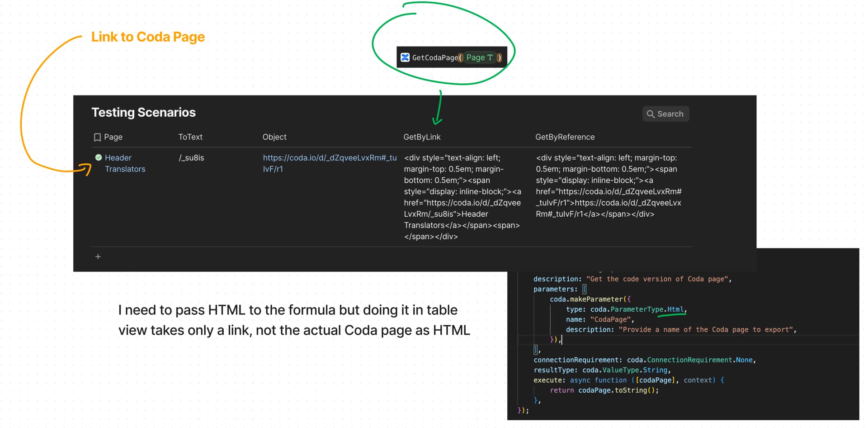Select the ToText column header
This screenshot has height=428, width=868.
[190, 137]
